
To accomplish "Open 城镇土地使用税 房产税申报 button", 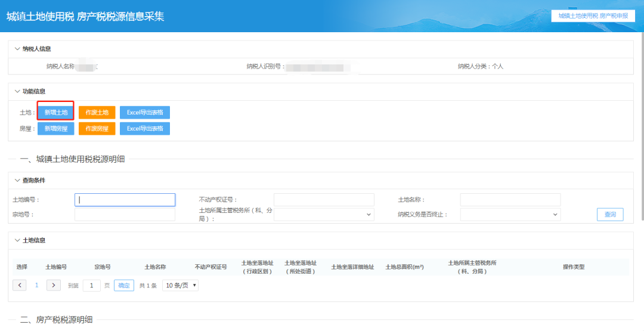I will coord(593,16).
